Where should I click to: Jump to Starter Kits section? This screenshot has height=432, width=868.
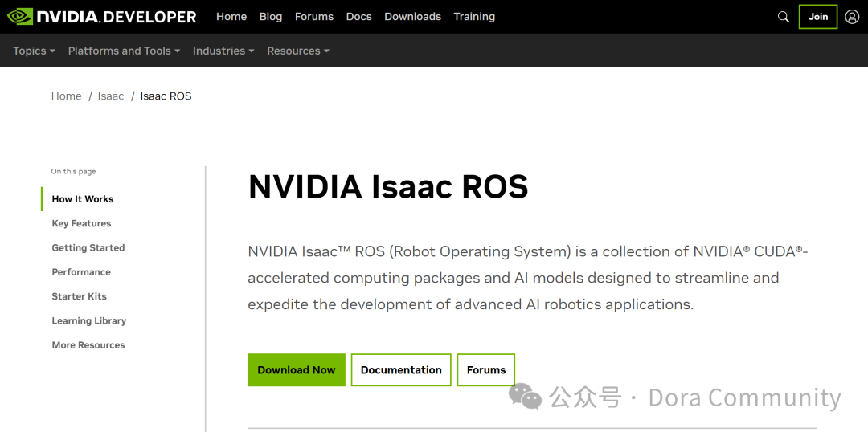click(79, 296)
